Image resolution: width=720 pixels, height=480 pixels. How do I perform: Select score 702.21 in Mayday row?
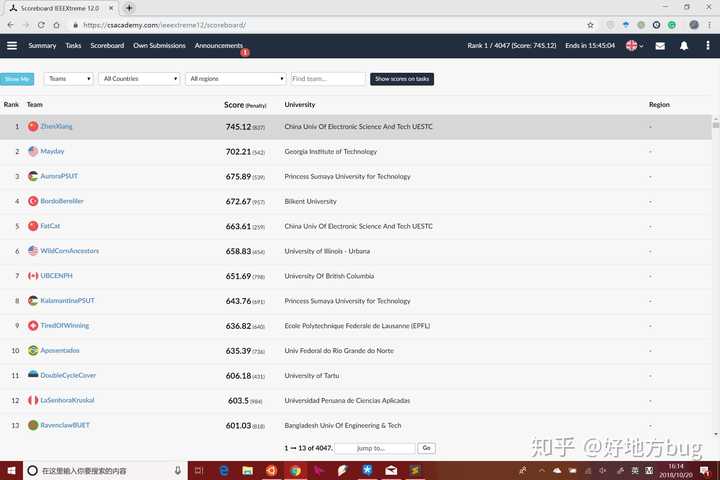(238, 152)
